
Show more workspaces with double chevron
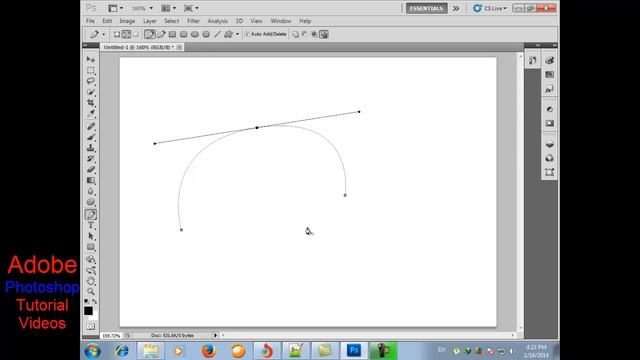coord(456,8)
